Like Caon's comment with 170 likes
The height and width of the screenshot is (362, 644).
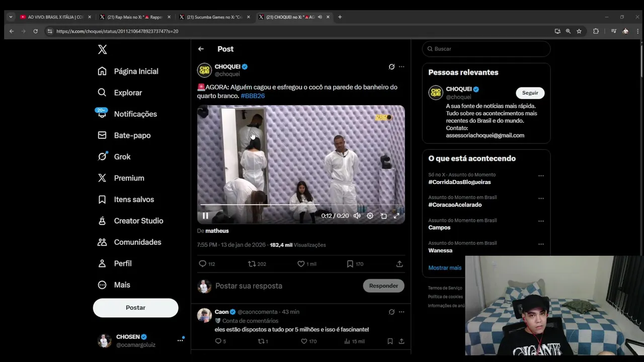tap(308, 341)
